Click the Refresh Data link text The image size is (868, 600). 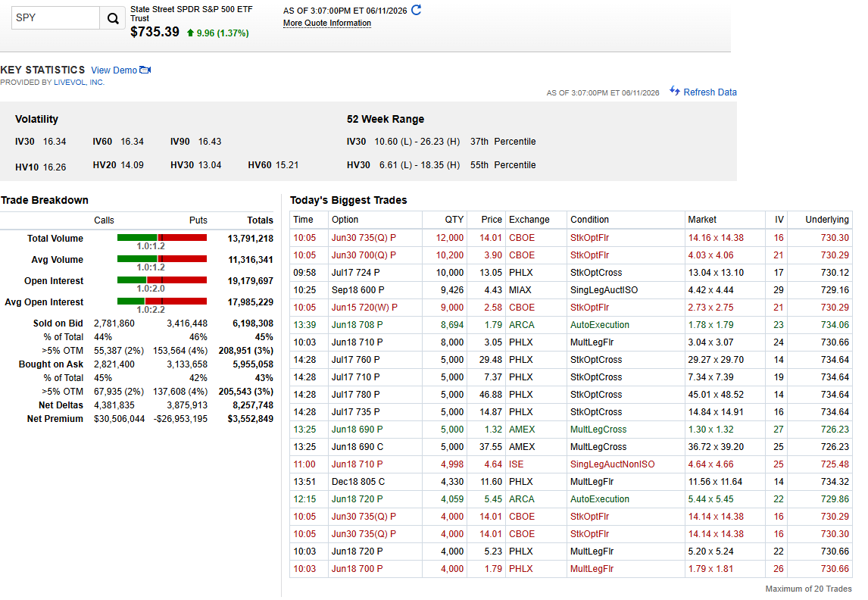(x=710, y=92)
